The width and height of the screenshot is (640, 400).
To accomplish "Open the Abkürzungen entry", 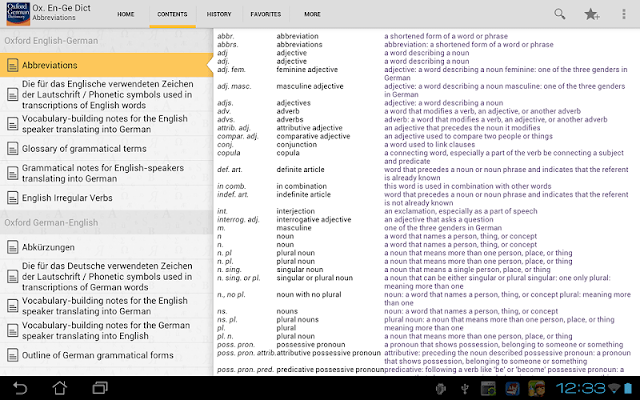I will (x=106, y=247).
